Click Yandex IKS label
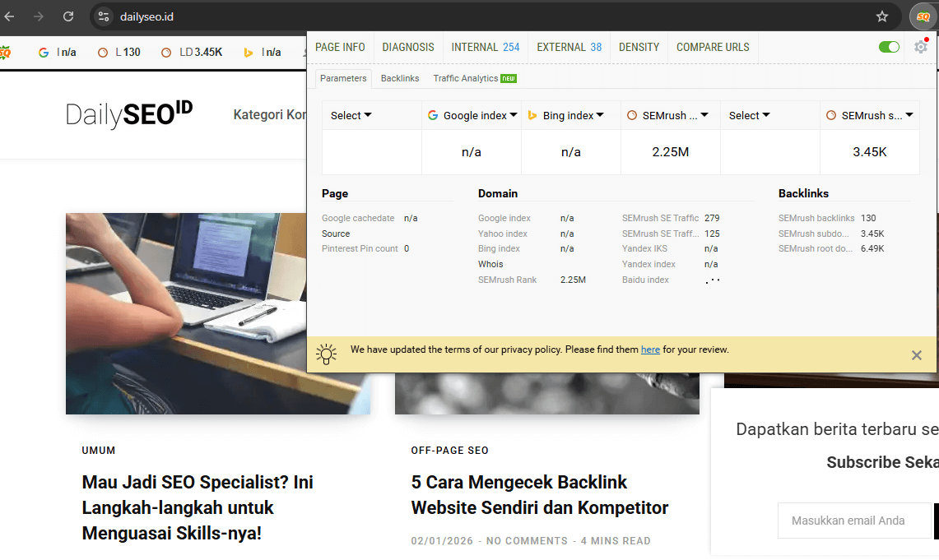 [x=644, y=248]
